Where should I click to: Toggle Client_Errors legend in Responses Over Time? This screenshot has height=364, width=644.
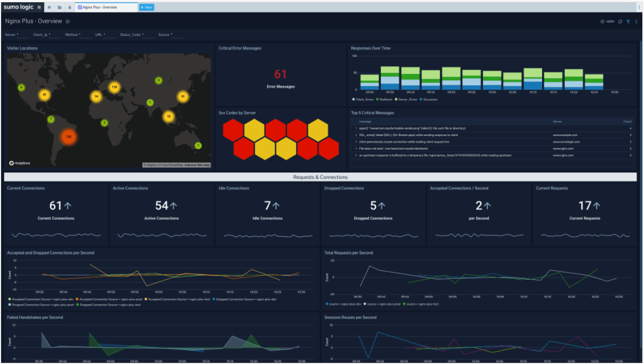click(x=363, y=100)
